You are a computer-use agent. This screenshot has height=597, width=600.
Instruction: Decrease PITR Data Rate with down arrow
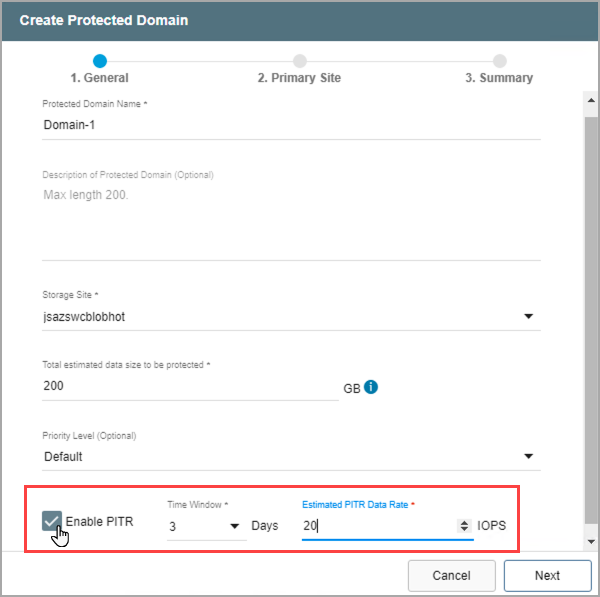click(463, 529)
